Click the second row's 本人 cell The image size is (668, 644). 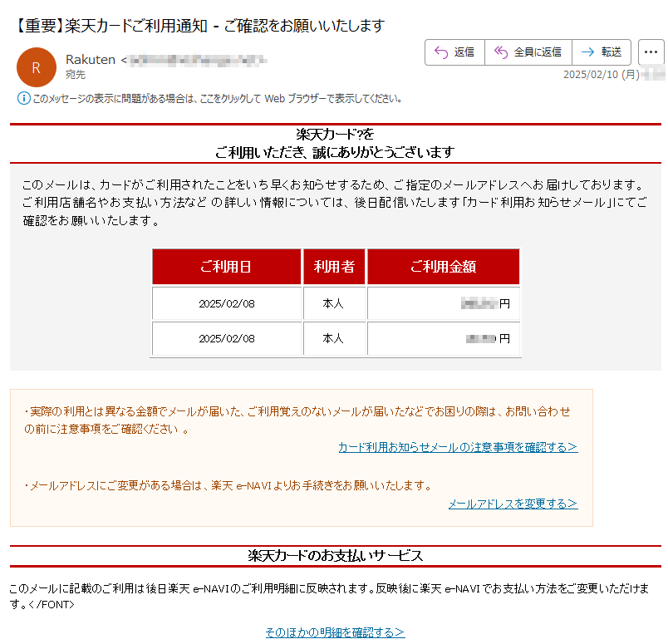tap(335, 338)
